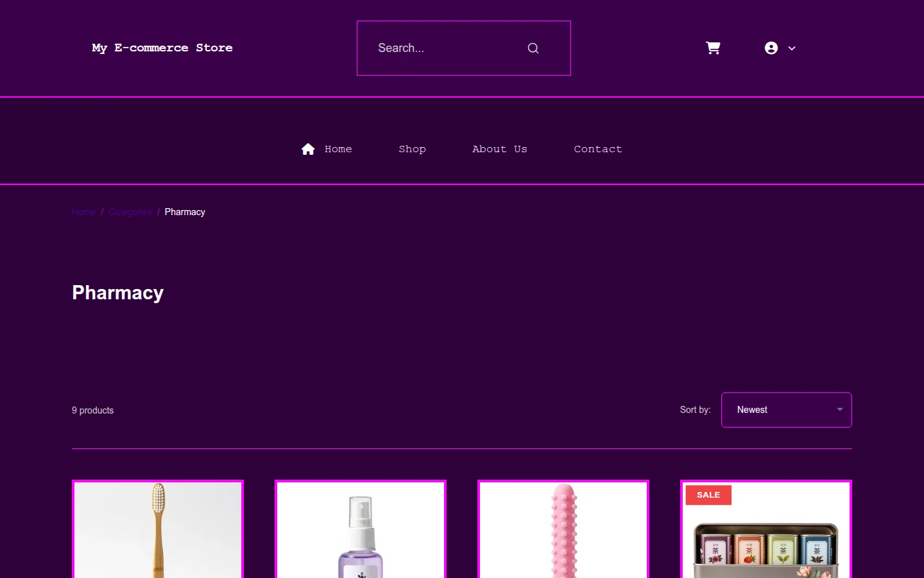The width and height of the screenshot is (924, 578).
Task: Open the user account menu
Action: (x=771, y=48)
